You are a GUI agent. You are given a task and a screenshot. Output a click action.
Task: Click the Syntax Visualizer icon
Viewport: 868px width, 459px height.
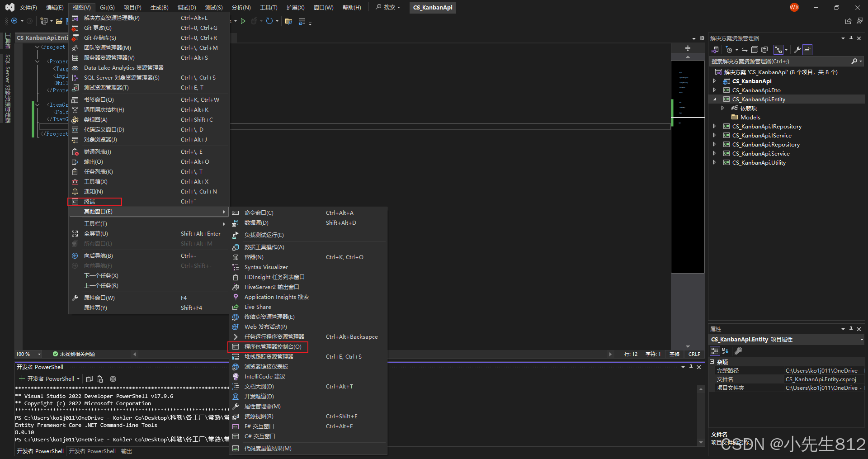[236, 267]
